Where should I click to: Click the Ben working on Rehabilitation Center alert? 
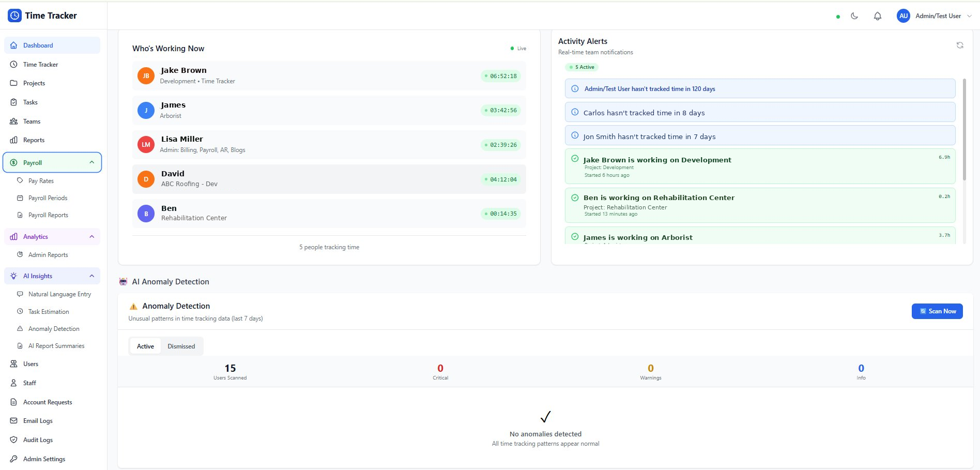[760, 205]
